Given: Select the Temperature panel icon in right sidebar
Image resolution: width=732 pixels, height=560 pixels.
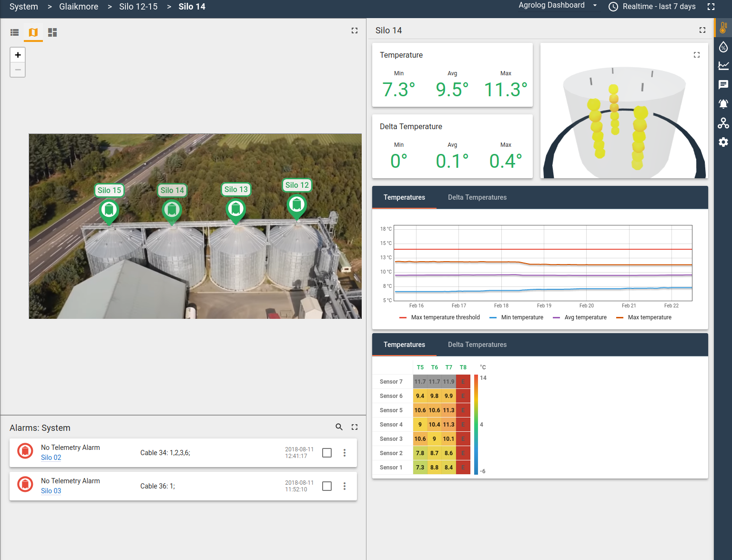Looking at the screenshot, I should click(x=722, y=28).
